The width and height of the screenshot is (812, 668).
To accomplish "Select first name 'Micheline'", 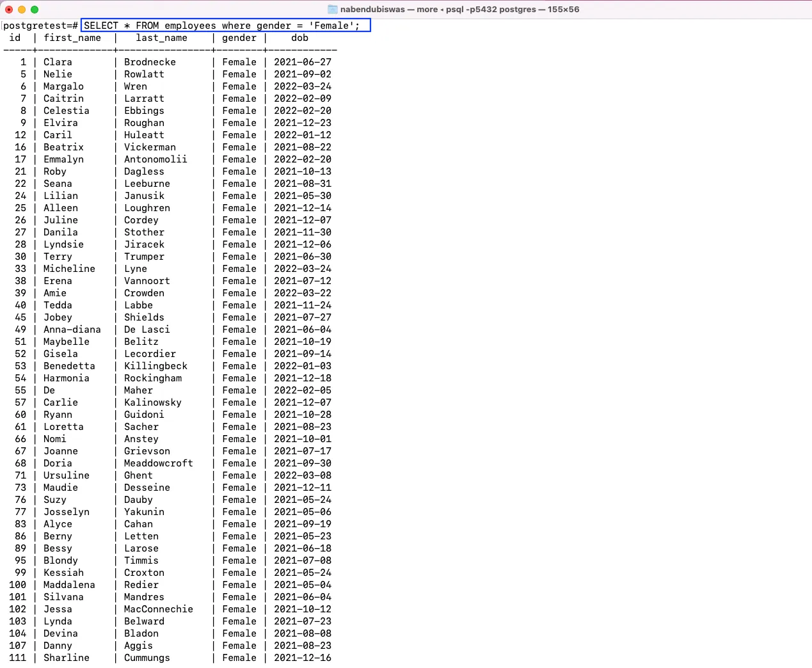I will point(69,269).
